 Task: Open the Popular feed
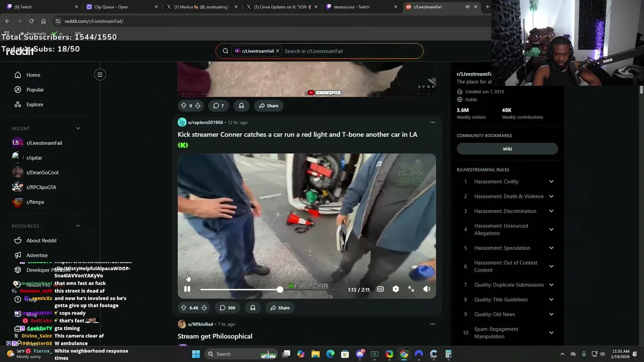35,89
